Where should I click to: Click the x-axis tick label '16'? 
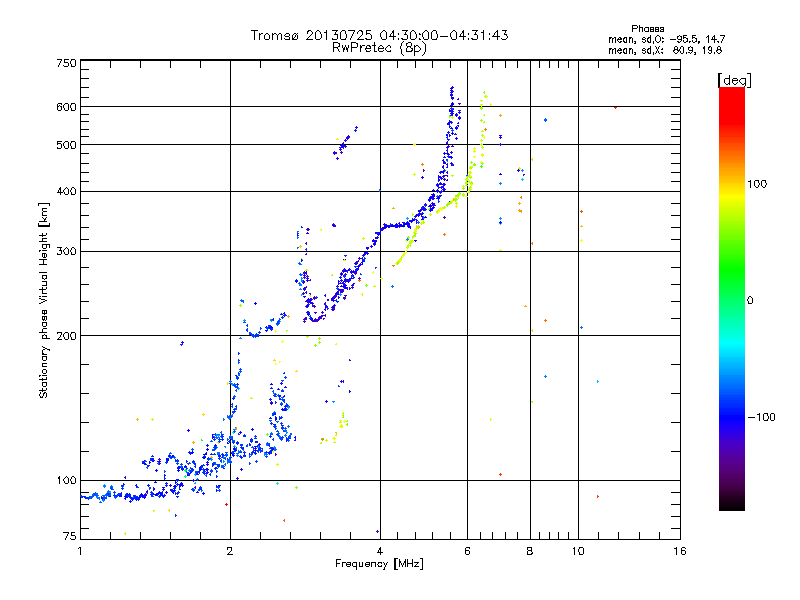click(x=680, y=551)
